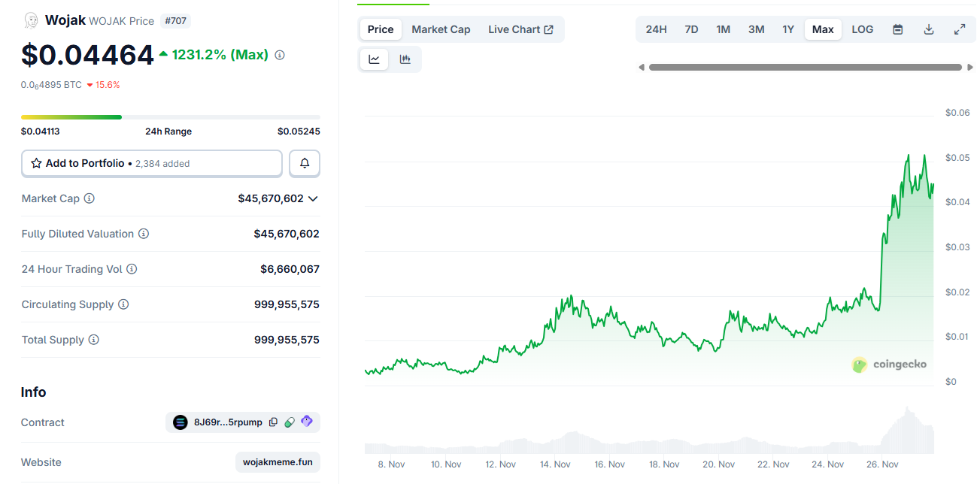Open the calendar date range picker
Image resolution: width=980 pixels, height=484 pixels.
[x=897, y=29]
